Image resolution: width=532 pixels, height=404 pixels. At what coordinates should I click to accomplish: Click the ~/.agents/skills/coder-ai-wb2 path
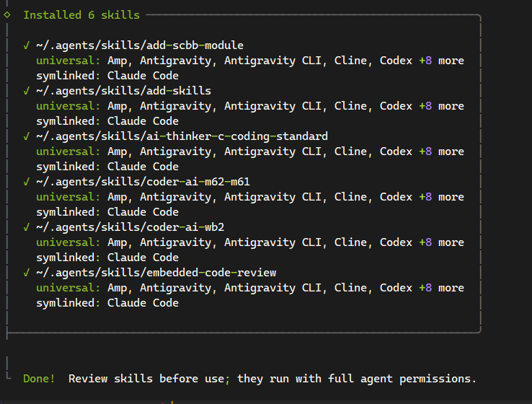click(130, 227)
